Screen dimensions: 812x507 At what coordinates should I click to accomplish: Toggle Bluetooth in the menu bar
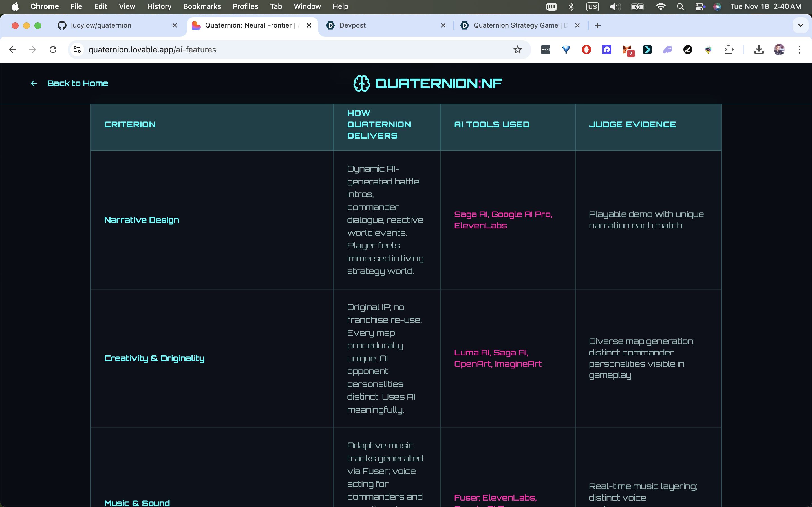571,6
